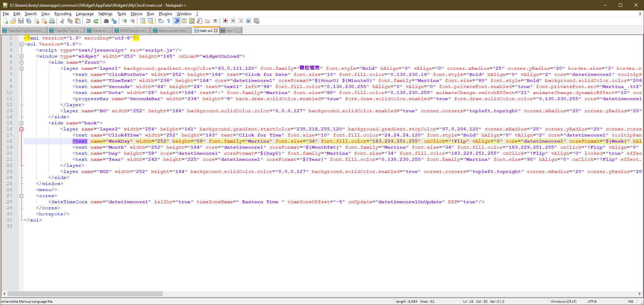
Task: Open the Plugins menu
Action: click(165, 14)
